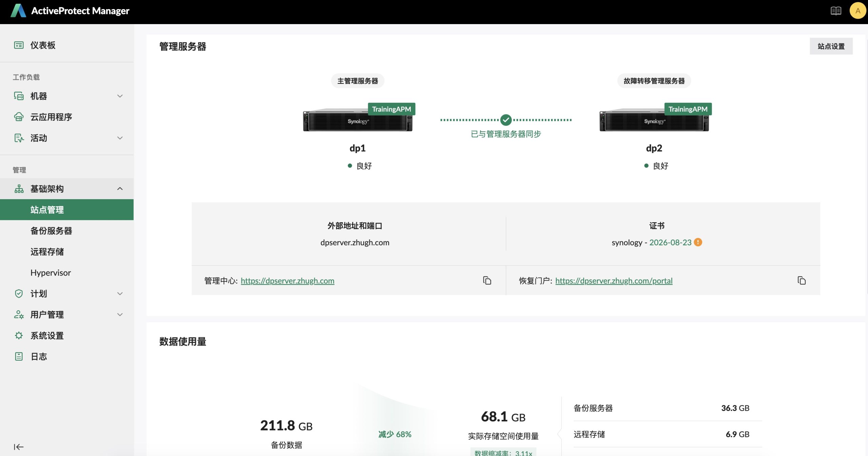Collapse the 基础架构 section
This screenshot has width=868, height=456.
(120, 189)
